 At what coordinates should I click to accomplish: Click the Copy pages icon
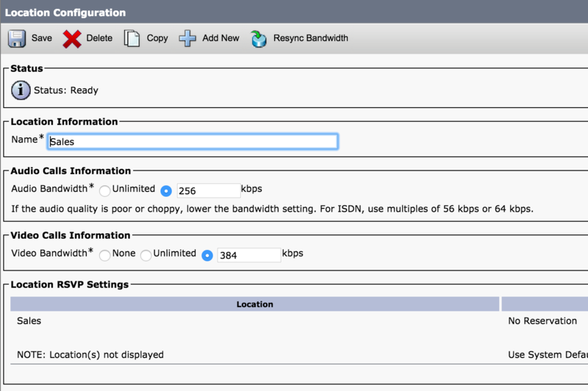pos(132,38)
